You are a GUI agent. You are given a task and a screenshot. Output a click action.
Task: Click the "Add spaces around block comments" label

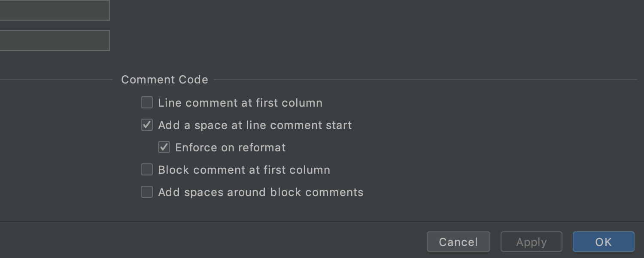[261, 192]
